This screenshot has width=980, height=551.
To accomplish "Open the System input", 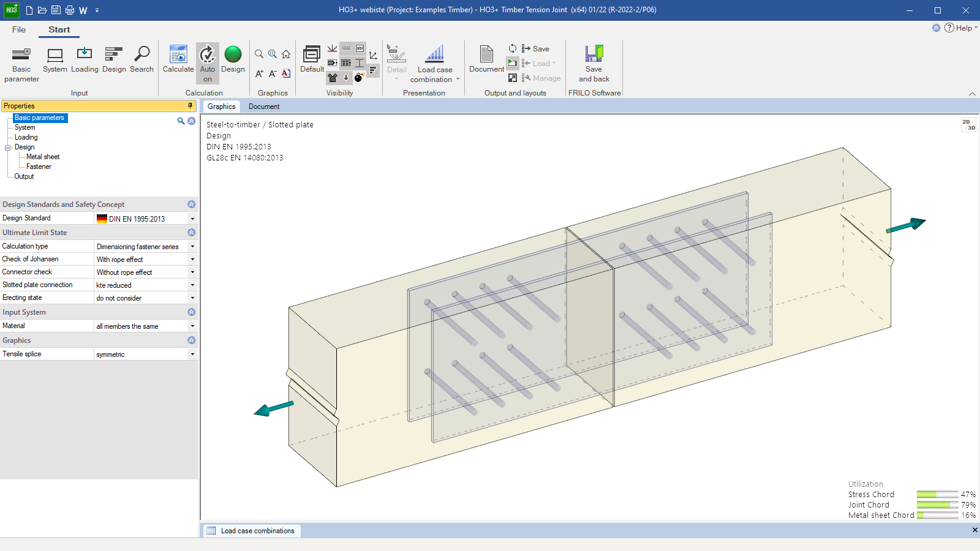I will [x=55, y=60].
